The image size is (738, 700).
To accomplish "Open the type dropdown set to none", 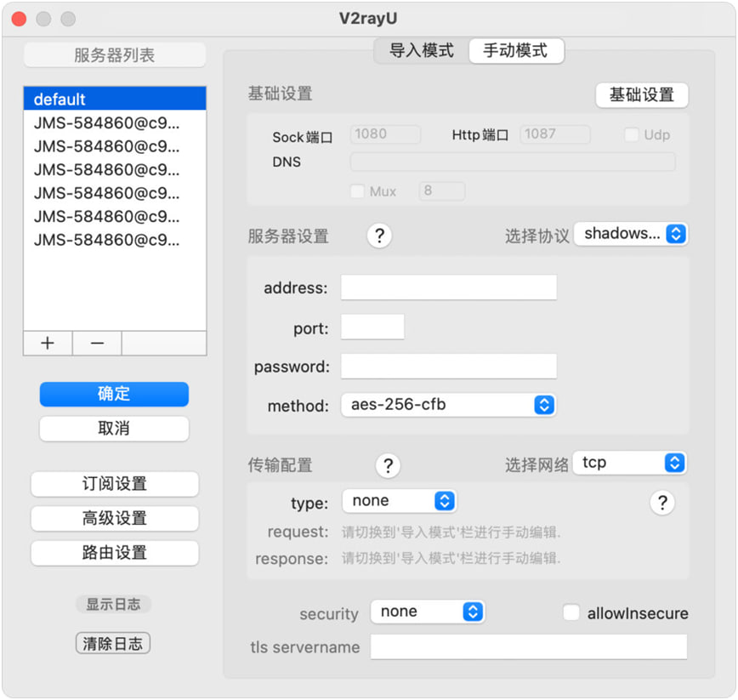I will [399, 501].
